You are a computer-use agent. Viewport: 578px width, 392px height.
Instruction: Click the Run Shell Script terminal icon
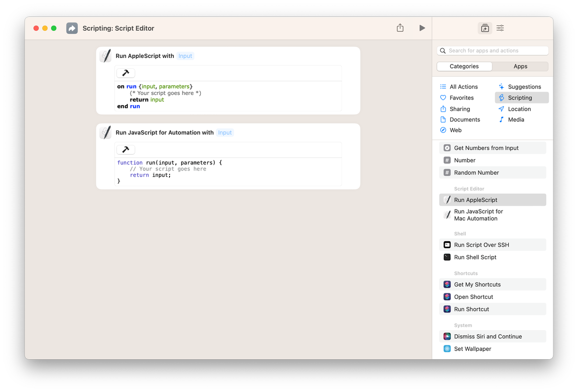coord(447,257)
